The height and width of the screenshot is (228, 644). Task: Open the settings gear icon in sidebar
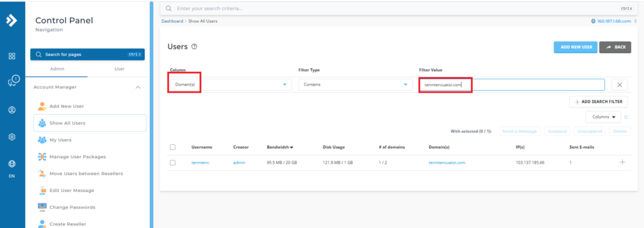click(12, 137)
